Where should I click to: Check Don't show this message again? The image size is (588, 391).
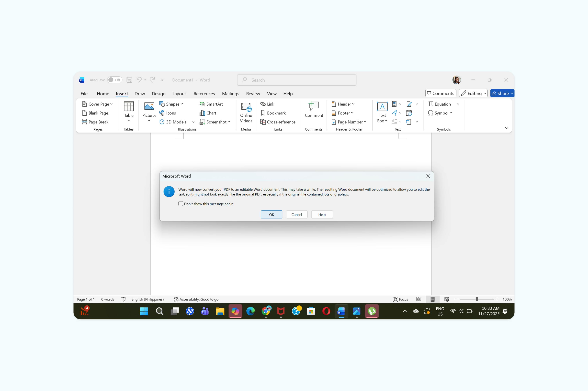pyautogui.click(x=180, y=203)
